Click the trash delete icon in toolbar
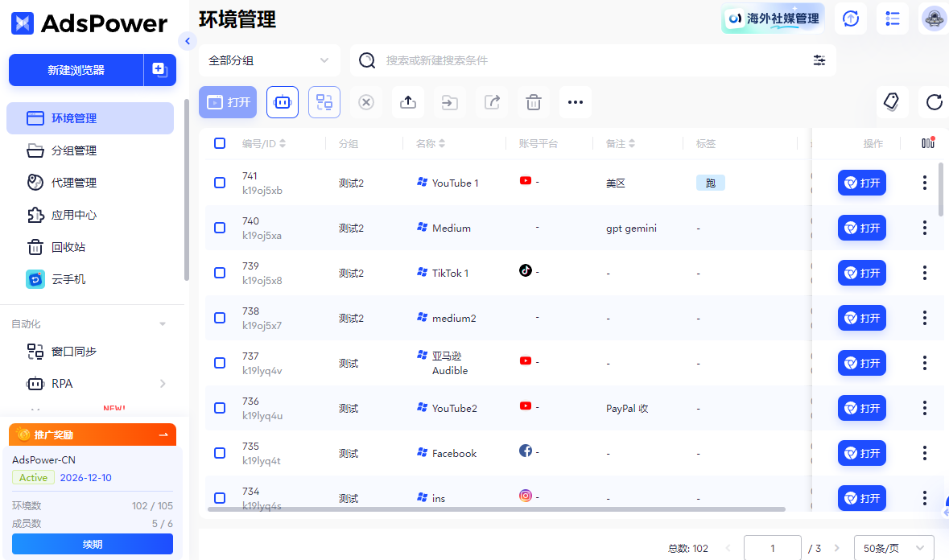 (533, 102)
